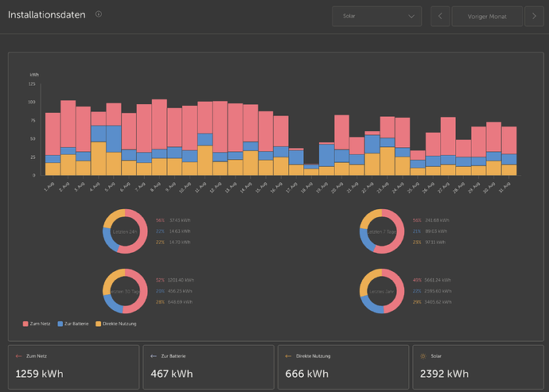Click the Zum Netz red arrow icon
Screen dimensions: 549x392
(x=18, y=356)
